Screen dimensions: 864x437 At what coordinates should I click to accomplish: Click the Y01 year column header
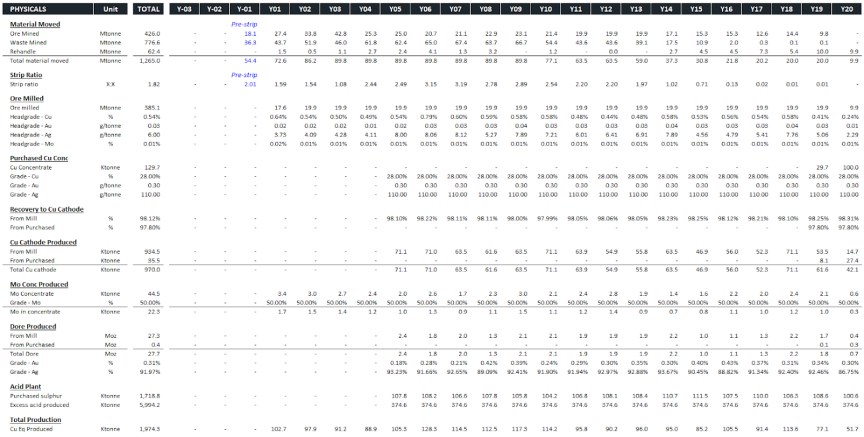[278, 8]
